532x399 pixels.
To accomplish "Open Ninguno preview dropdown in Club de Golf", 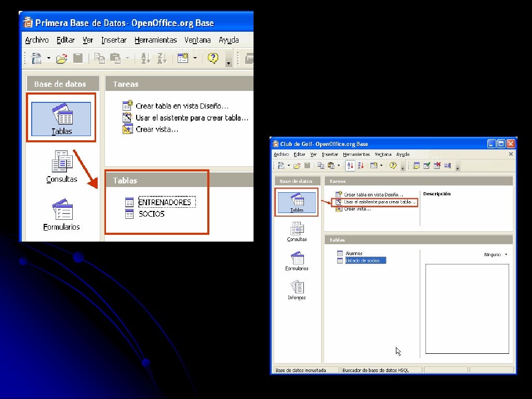I will coord(496,255).
